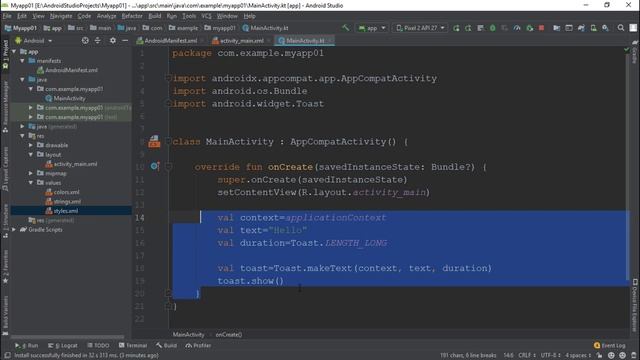Select strings.xml in project tree
Image resolution: width=640 pixels, height=360 pixels.
click(67, 201)
